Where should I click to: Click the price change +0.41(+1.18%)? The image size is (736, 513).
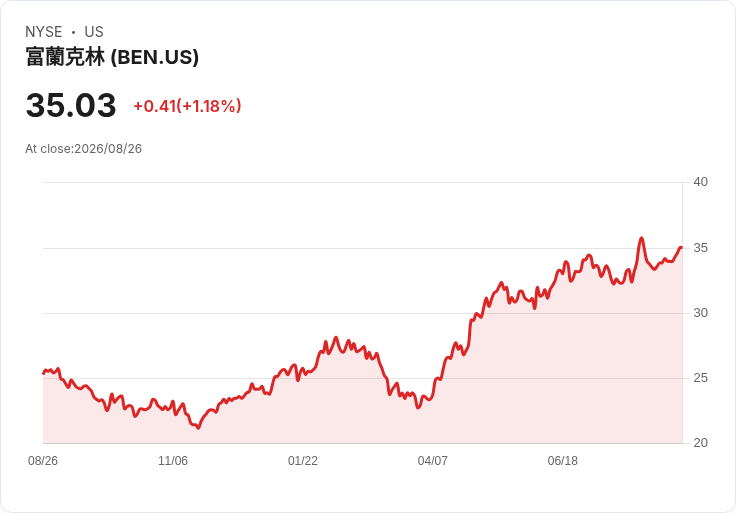[x=187, y=106]
